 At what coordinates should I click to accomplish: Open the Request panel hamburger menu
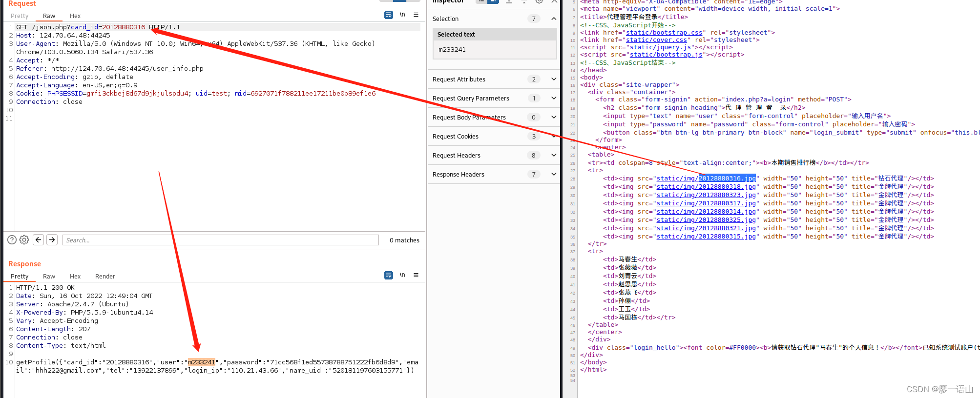pyautogui.click(x=416, y=15)
